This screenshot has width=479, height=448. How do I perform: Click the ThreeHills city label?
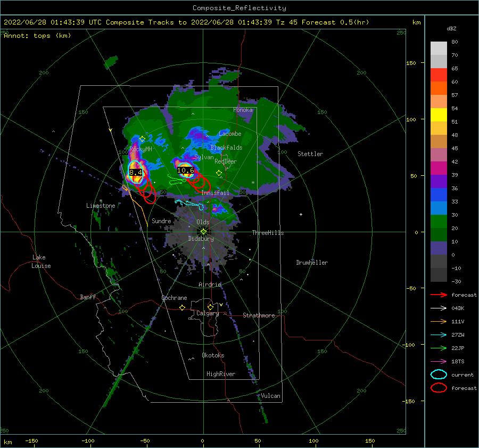coord(268,233)
